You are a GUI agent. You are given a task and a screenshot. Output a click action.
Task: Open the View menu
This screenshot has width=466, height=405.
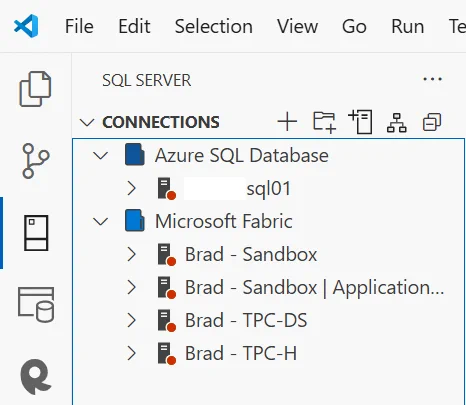click(x=297, y=26)
